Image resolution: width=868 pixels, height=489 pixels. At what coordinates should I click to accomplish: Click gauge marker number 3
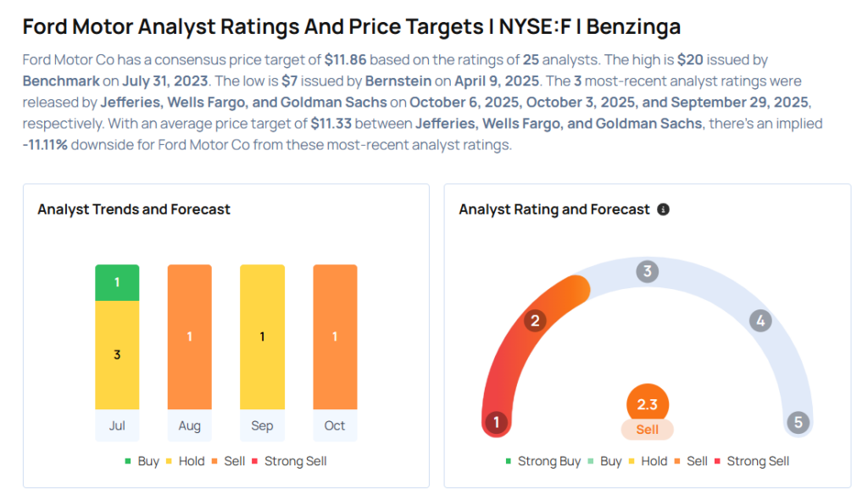point(648,271)
